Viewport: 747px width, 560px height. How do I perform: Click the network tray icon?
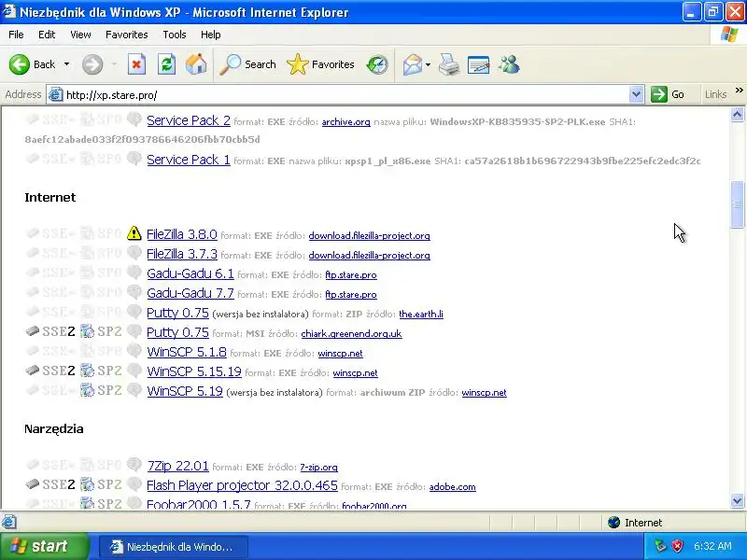point(660,546)
